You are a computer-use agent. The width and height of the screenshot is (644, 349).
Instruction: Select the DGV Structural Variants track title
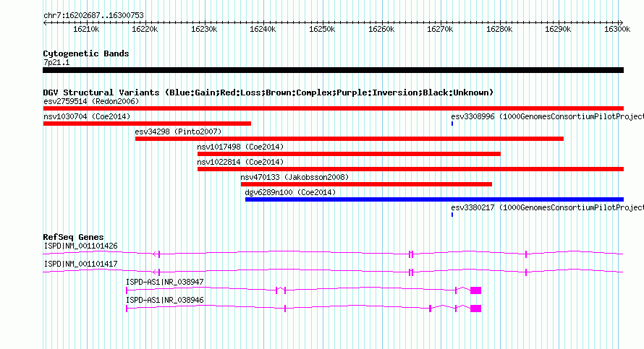tap(268, 92)
